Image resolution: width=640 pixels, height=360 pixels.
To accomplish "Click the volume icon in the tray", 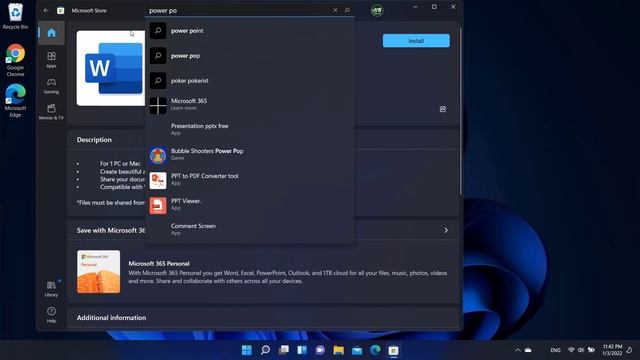I will tap(580, 350).
